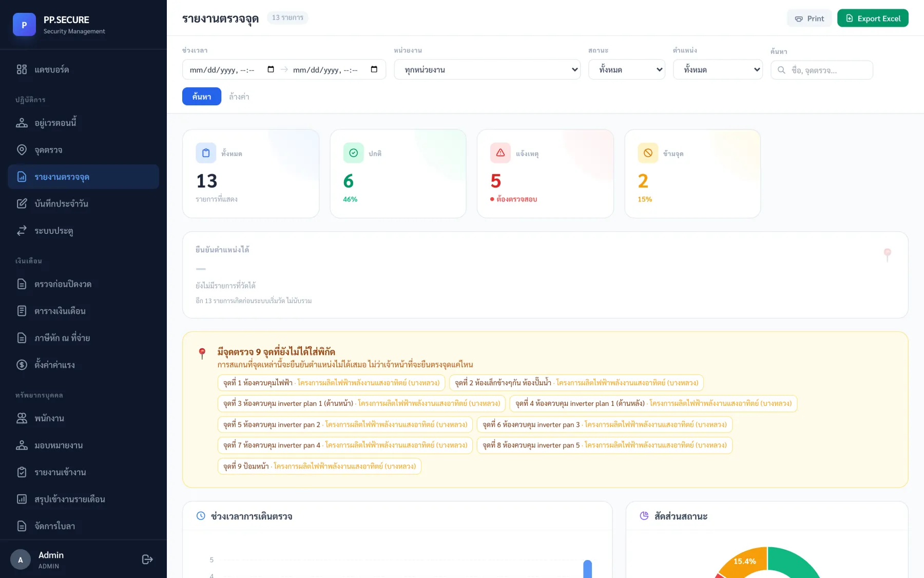Viewport: 924px width, 578px height.
Task: Click the PP.SECURE logo icon
Action: tap(24, 25)
